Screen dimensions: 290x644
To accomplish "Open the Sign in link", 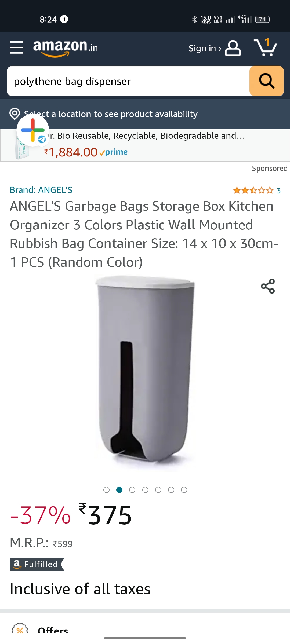I will pyautogui.click(x=205, y=48).
